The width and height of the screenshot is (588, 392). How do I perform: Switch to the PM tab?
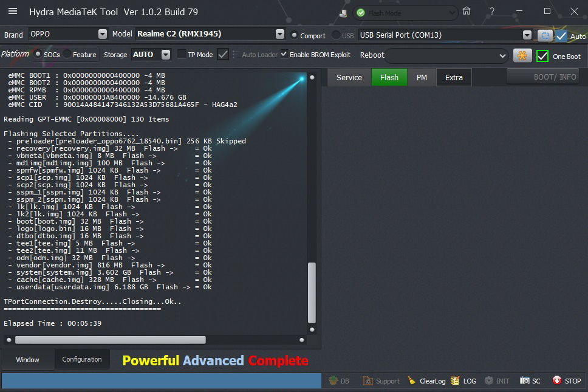tap(422, 77)
